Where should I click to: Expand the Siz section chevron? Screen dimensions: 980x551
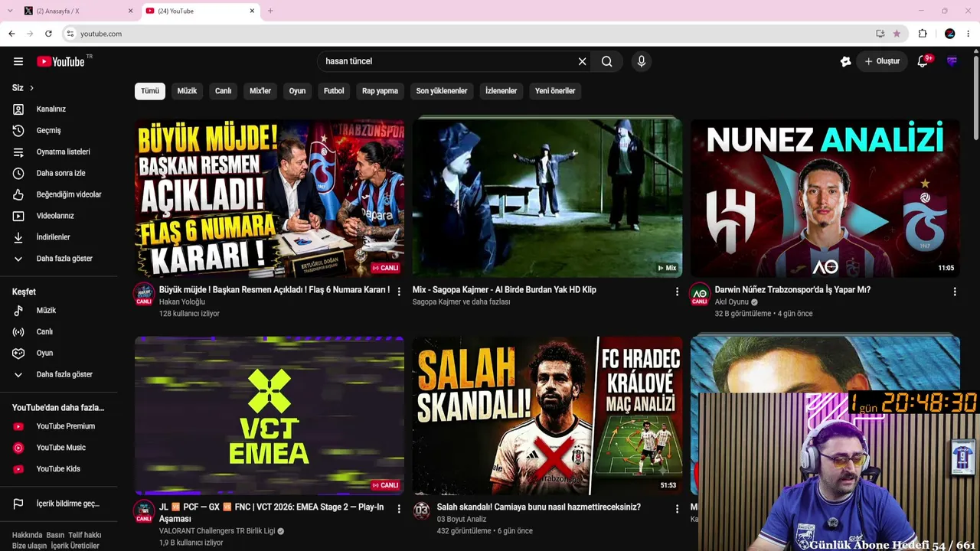point(31,88)
